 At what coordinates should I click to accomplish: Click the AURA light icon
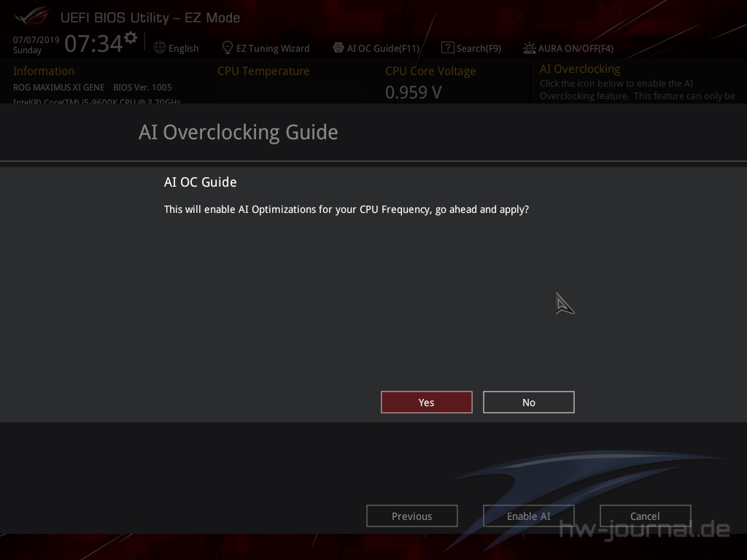[530, 47]
